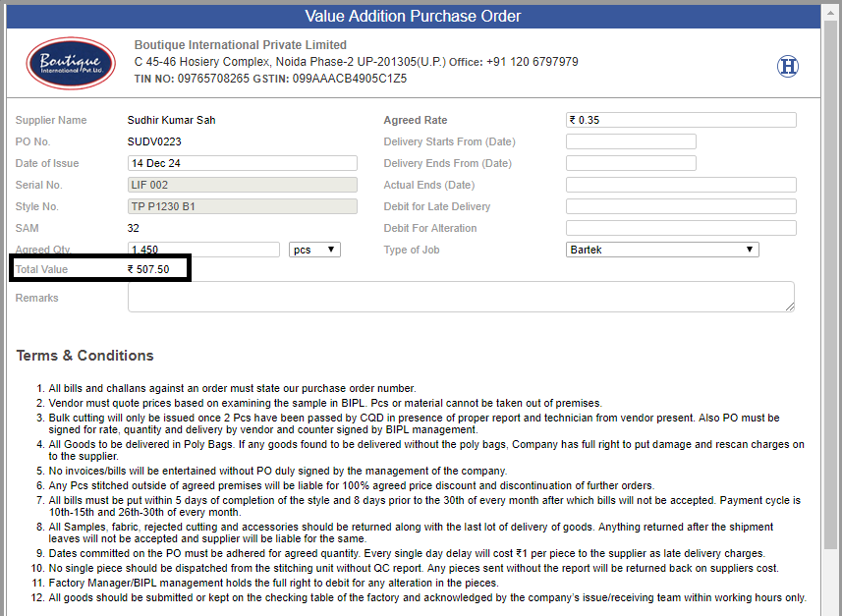Click the TIN number 09765708265
Screen dimensions: 842x616
click(x=213, y=79)
